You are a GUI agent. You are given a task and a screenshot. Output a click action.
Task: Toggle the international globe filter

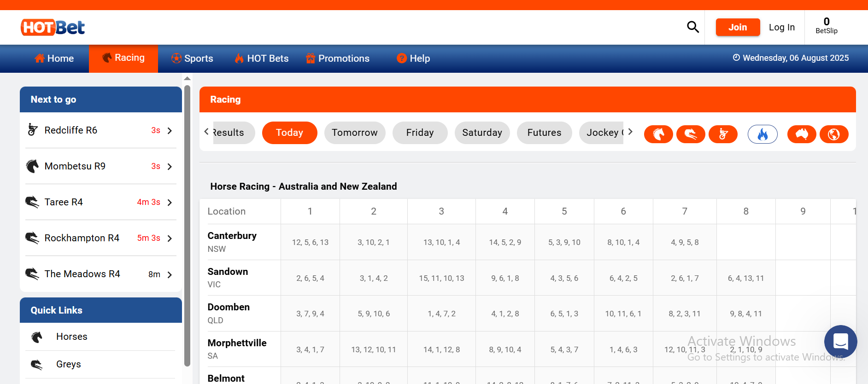tap(834, 134)
